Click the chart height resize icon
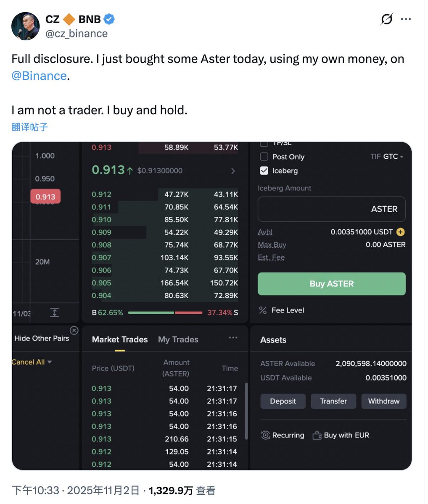Screen dimensions: 428x504 [x=55, y=312]
